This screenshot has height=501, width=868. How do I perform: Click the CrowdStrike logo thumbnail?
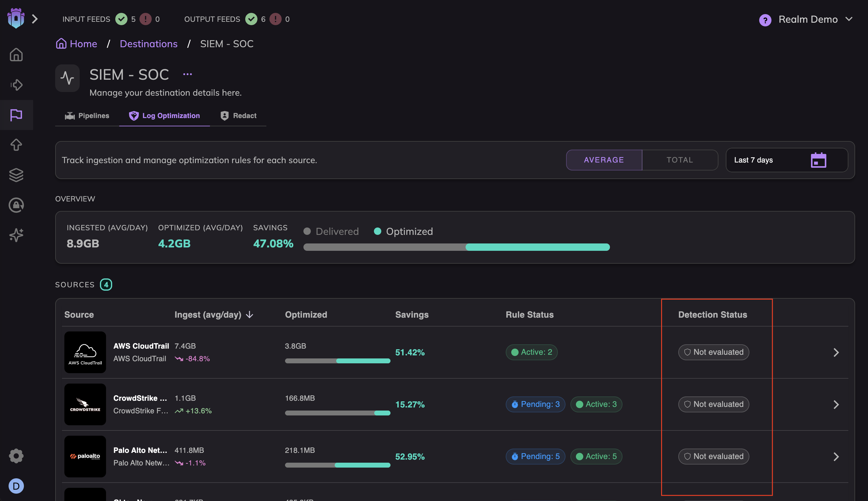pos(85,404)
